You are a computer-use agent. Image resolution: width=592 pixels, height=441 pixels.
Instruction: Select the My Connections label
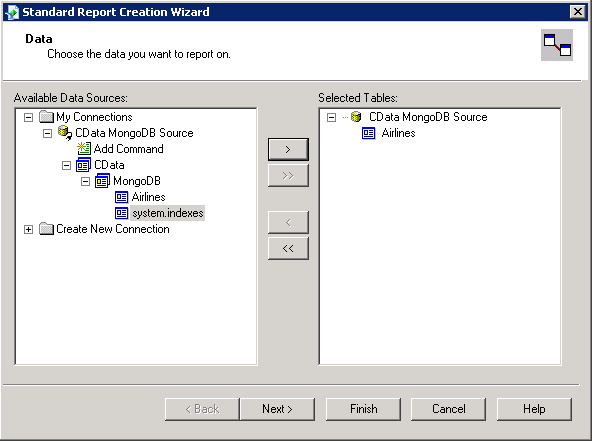(94, 117)
